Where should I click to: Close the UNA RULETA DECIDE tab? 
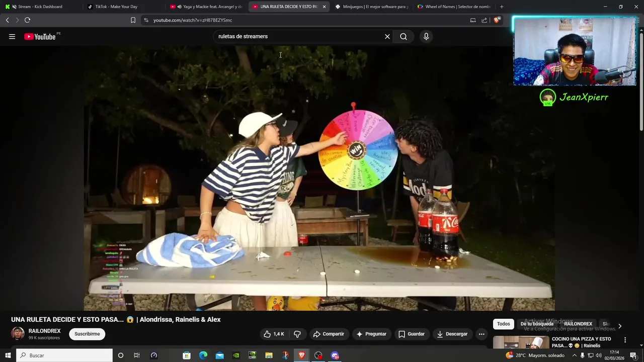(324, 7)
